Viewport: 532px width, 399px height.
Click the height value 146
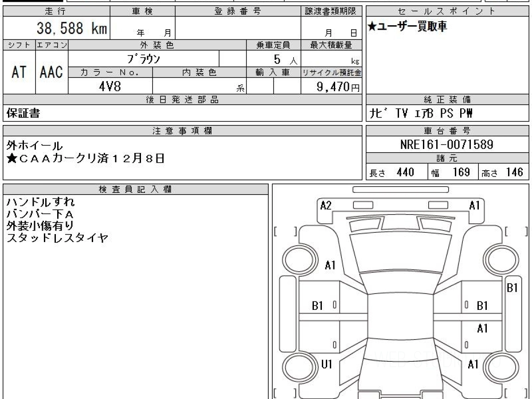click(514, 172)
